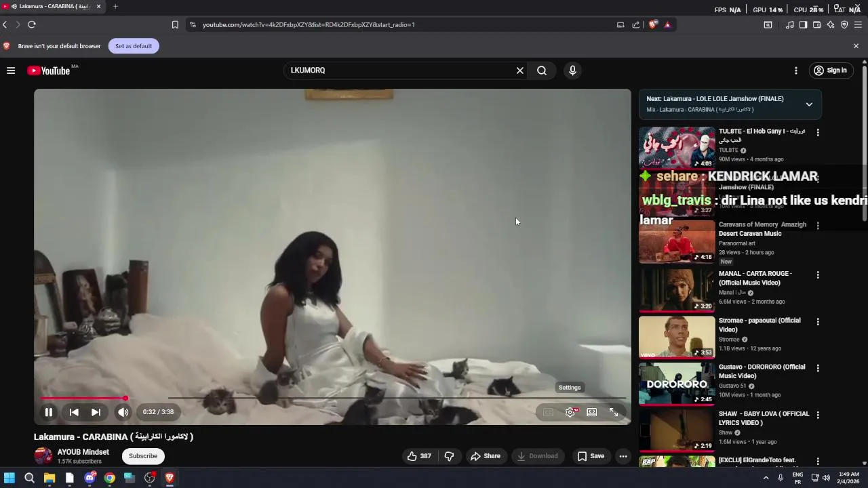
Task: Toggle Brave sidebar panel
Action: point(804,24)
